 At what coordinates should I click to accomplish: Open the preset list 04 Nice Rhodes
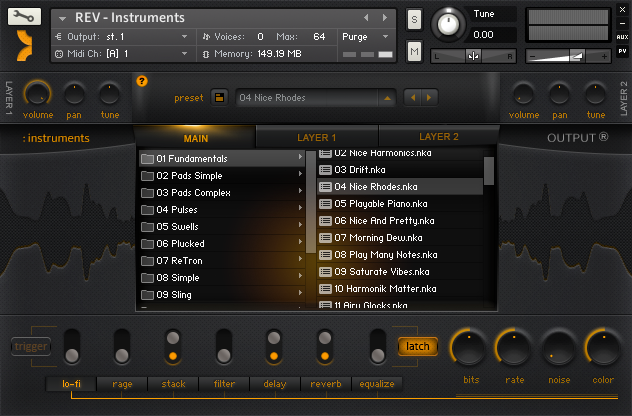click(316, 98)
